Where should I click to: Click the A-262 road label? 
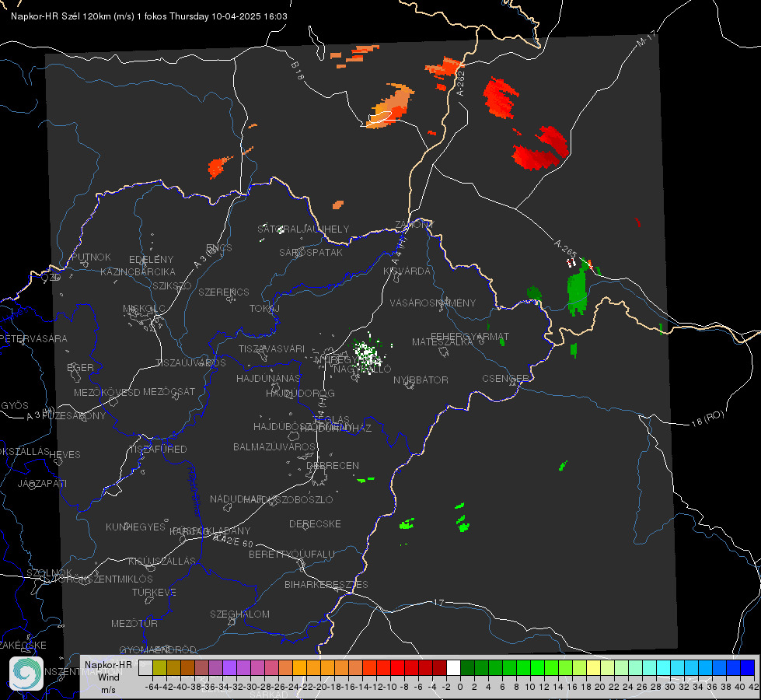tap(461, 83)
